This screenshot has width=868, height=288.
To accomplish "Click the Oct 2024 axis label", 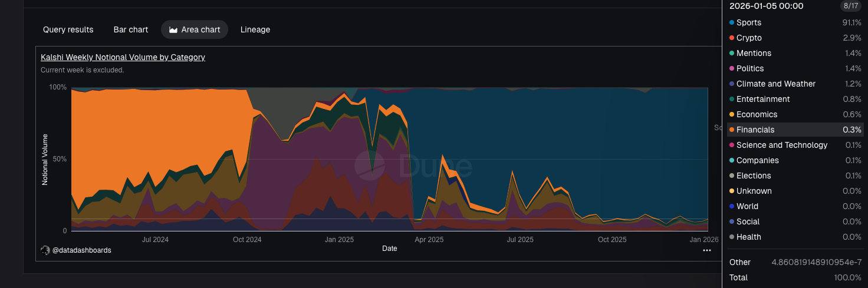I will click(247, 240).
